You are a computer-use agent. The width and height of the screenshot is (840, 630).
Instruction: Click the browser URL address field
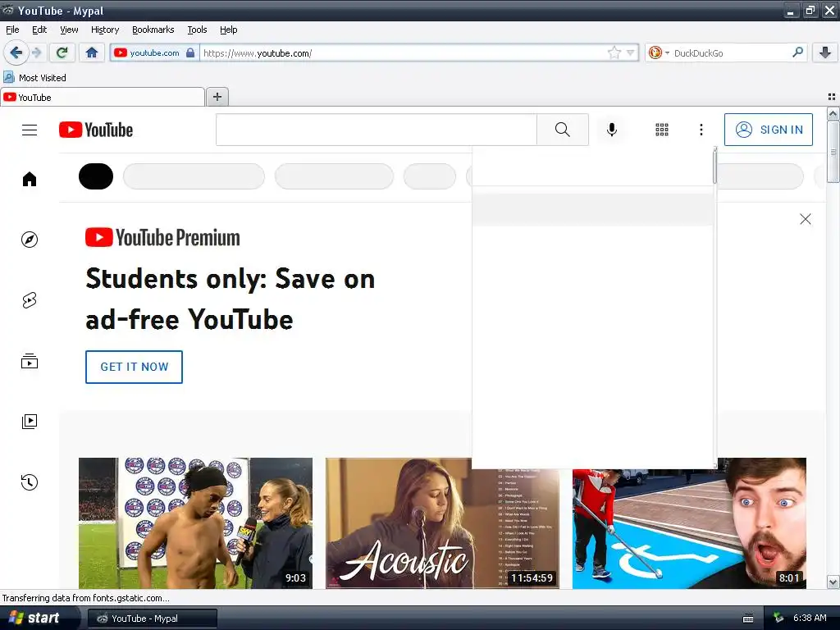[x=404, y=52]
